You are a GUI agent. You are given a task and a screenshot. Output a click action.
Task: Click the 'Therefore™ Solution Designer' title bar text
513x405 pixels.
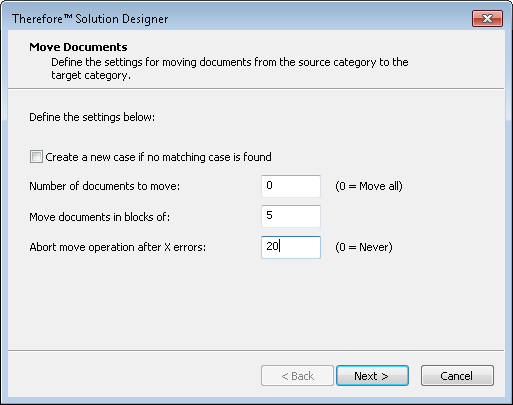90,19
